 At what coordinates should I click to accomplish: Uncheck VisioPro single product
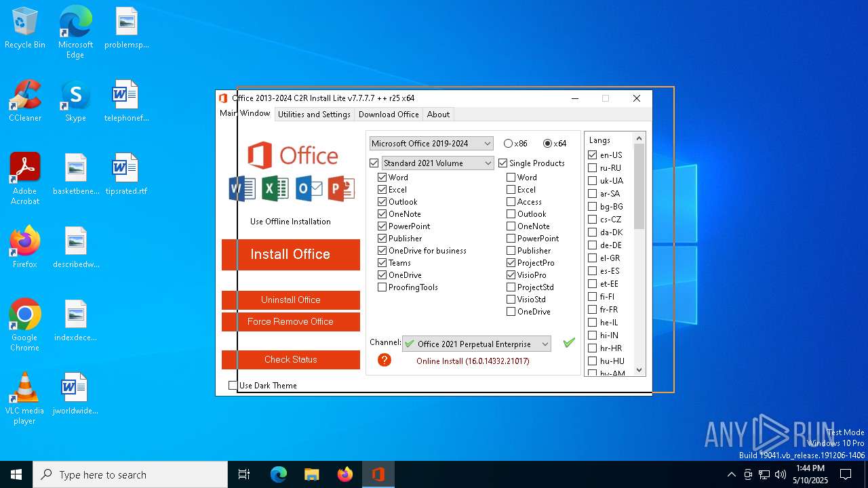coord(511,275)
